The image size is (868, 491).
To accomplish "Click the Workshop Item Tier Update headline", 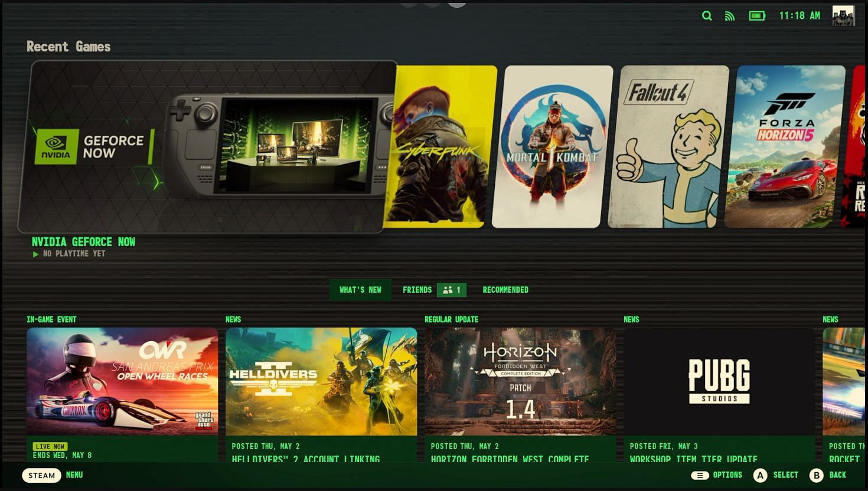I will point(693,459).
